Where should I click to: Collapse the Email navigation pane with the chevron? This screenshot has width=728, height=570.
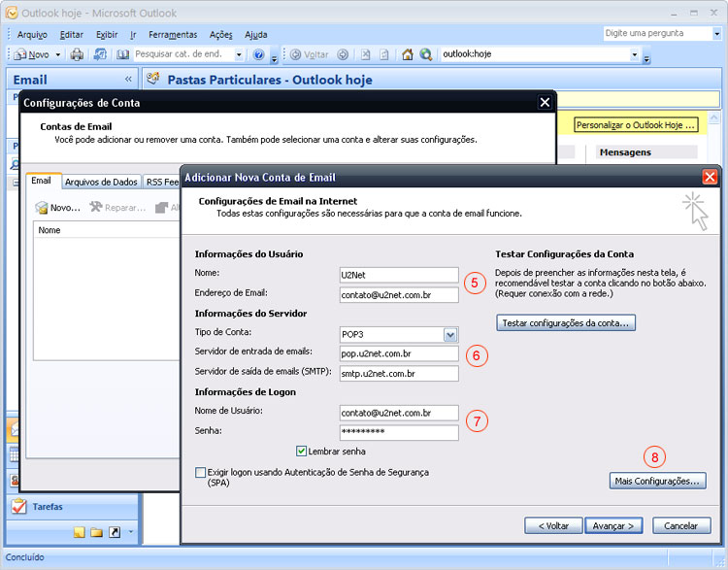[x=128, y=80]
